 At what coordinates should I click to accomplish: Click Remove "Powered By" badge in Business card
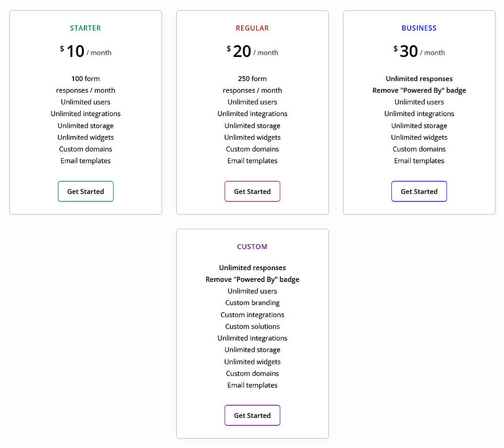coord(419,90)
